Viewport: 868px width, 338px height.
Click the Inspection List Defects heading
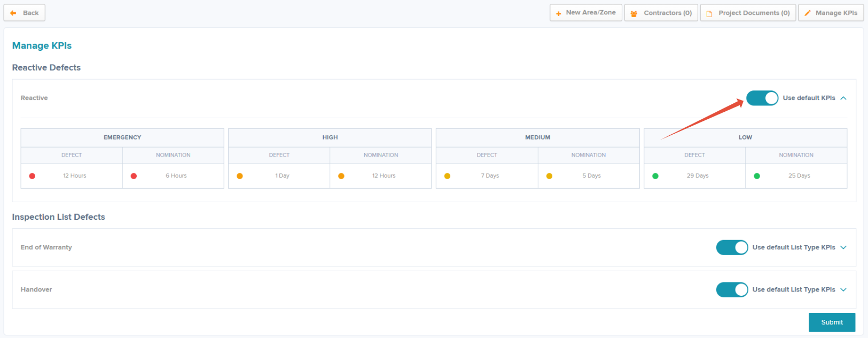[x=58, y=217]
